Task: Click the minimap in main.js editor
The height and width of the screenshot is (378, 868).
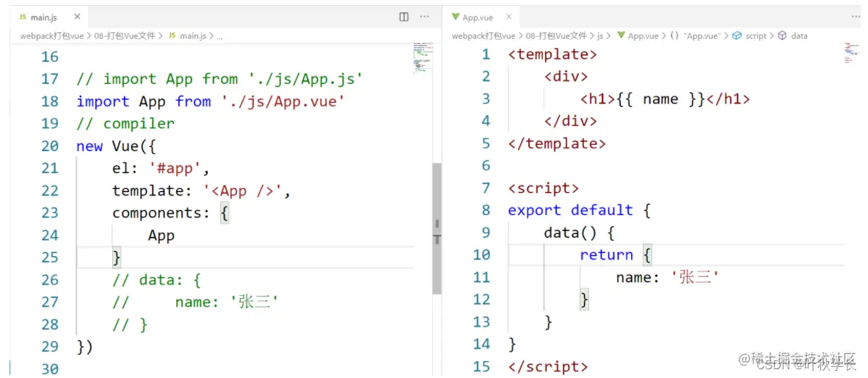Action: 423,57
